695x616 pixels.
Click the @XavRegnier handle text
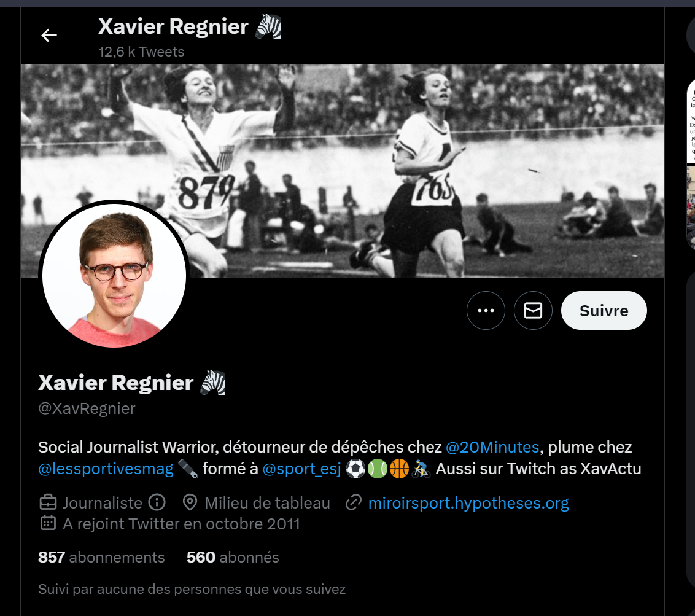point(87,408)
